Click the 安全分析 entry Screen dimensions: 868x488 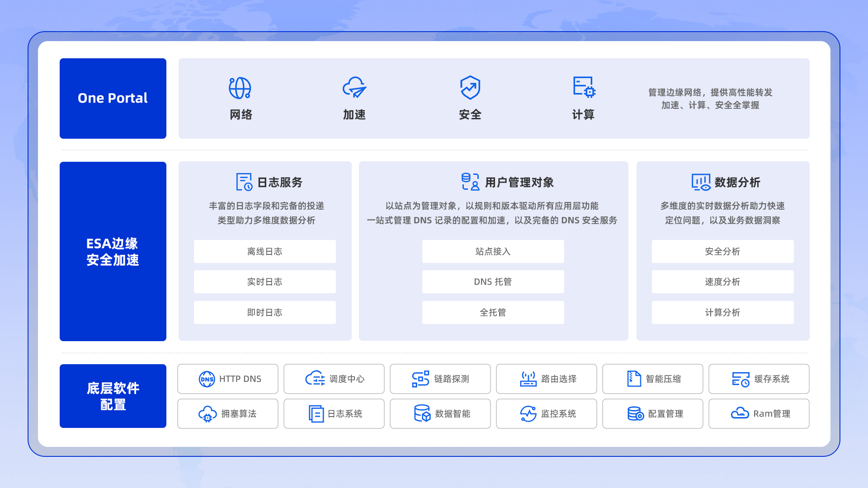coord(722,251)
